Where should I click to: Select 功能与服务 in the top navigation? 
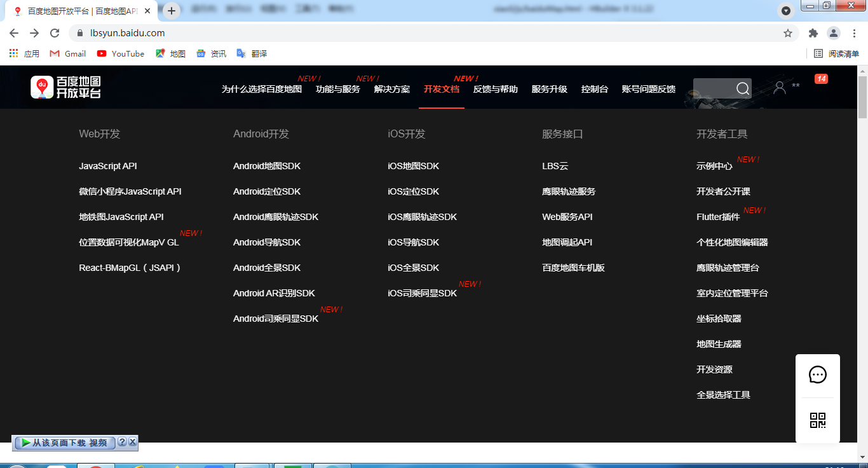coord(337,89)
